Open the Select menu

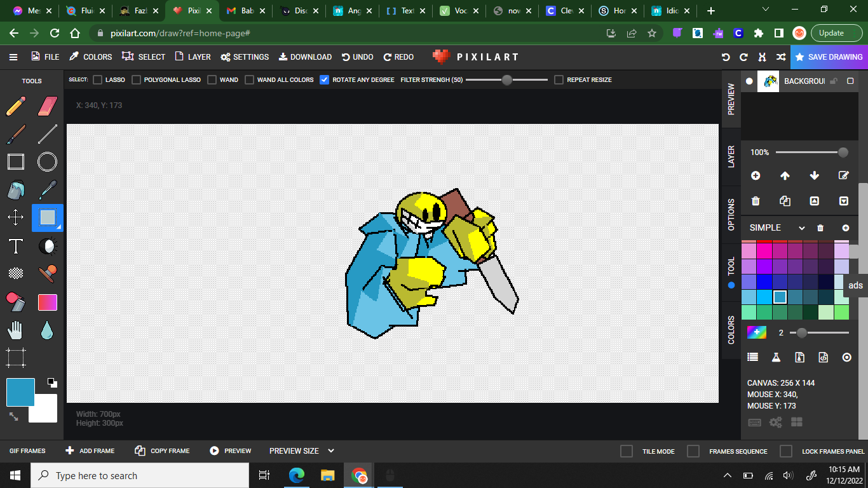pos(144,57)
